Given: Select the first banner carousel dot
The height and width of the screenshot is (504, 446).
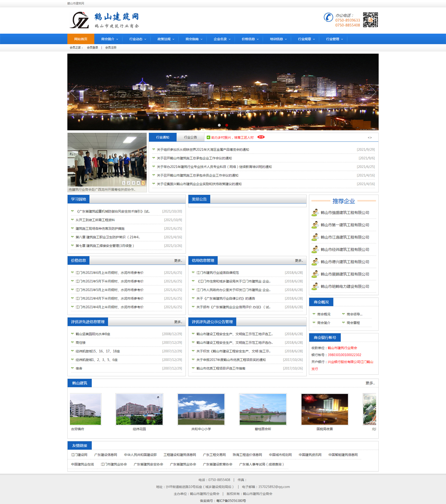Looking at the screenshot, I should 219,125.
